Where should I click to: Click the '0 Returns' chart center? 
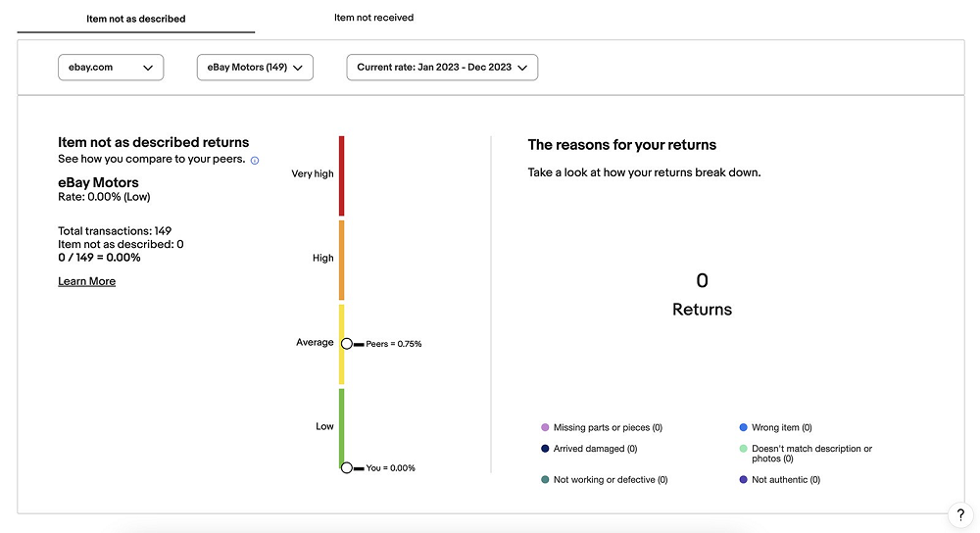click(702, 294)
